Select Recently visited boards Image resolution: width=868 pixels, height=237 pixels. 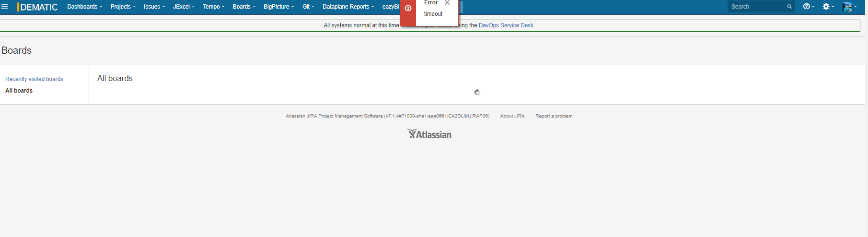[34, 79]
